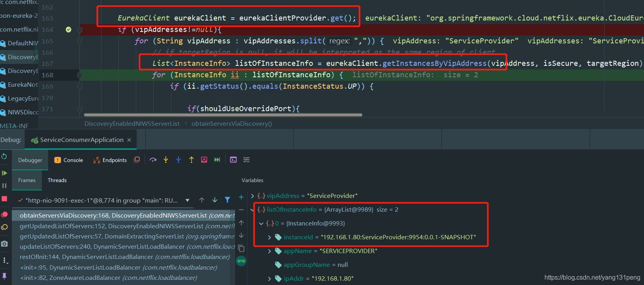This screenshot has width=644, height=285.
Task: Toggle the Pin Tab icon
Action: click(x=4, y=276)
